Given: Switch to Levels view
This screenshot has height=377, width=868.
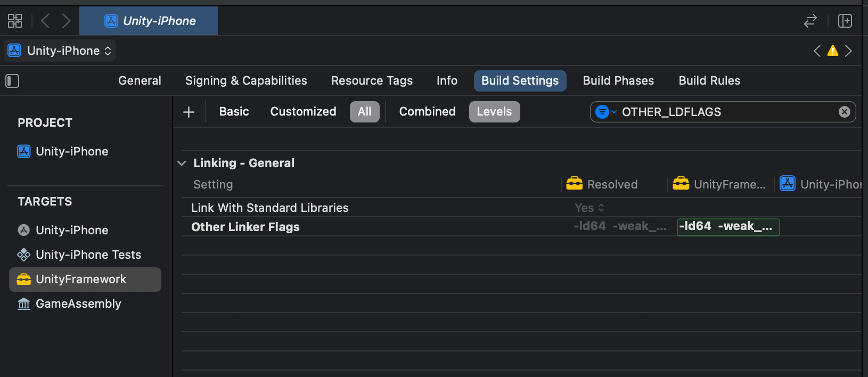Looking at the screenshot, I should 494,112.
